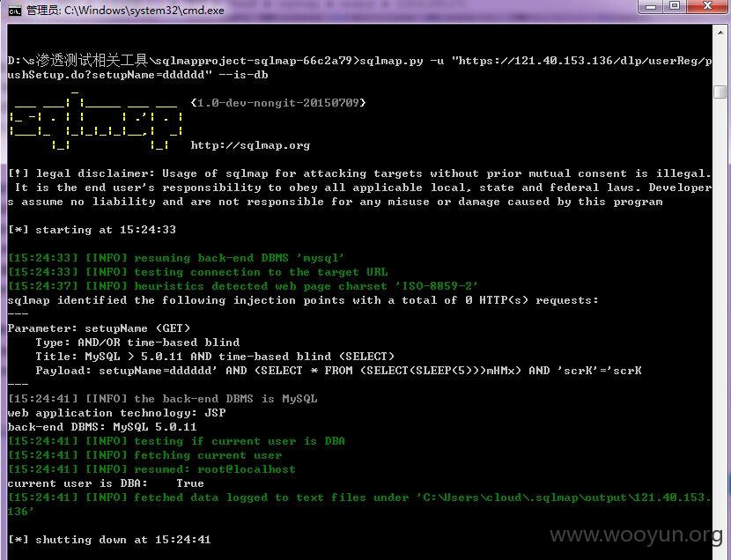Image resolution: width=731 pixels, height=560 pixels.
Task: Click the "resuming back-end DBMS 'mysql'" line
Action: (176, 258)
